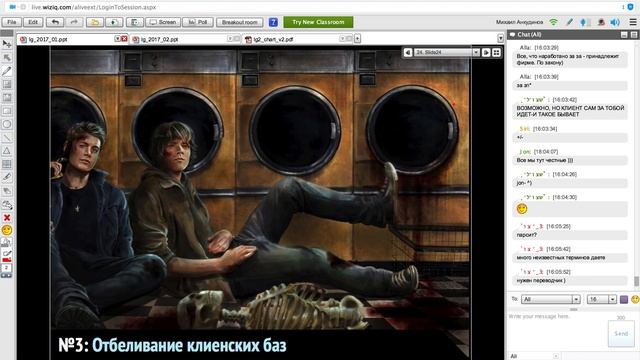Screen dimensions: 640x360
Task: Adjust the line thickness stepper showing 2
Action: click(7, 271)
